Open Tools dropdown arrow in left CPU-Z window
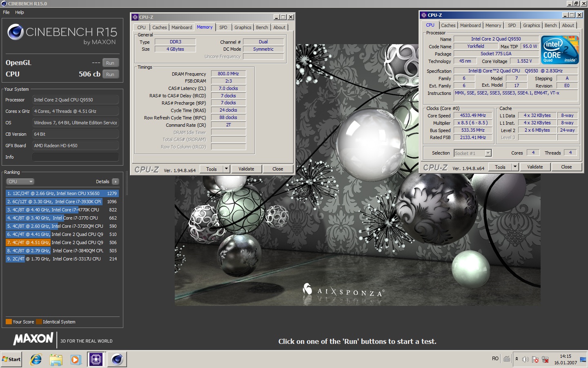 [x=227, y=169]
